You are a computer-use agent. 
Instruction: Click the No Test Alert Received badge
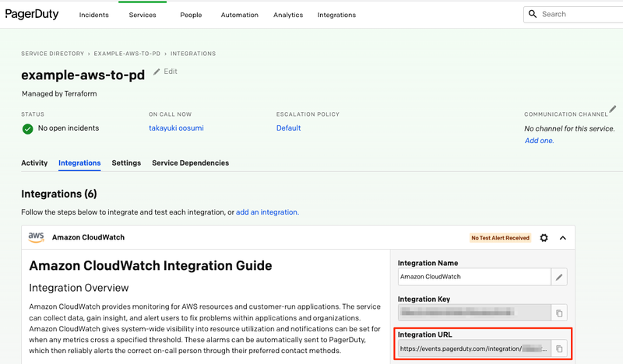point(500,238)
